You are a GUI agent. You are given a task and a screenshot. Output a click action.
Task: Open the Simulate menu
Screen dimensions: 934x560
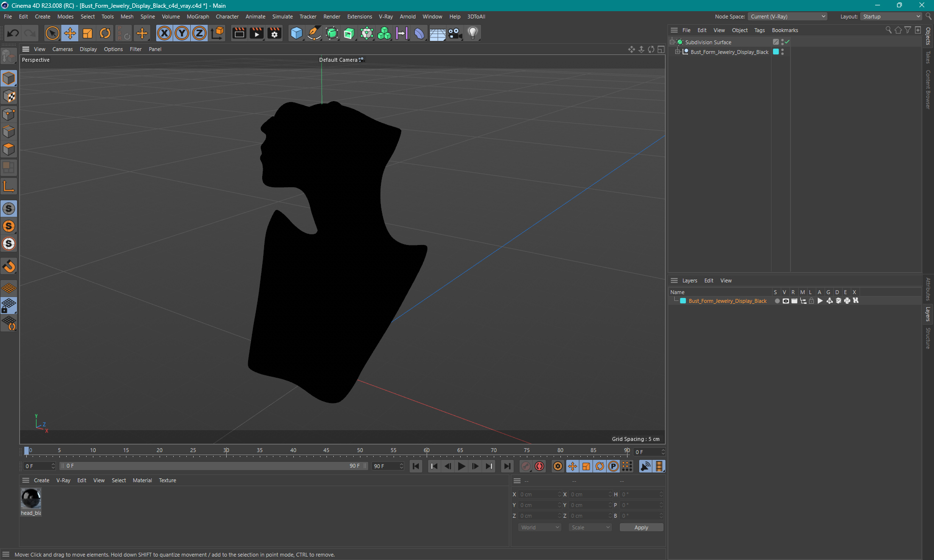282,17
